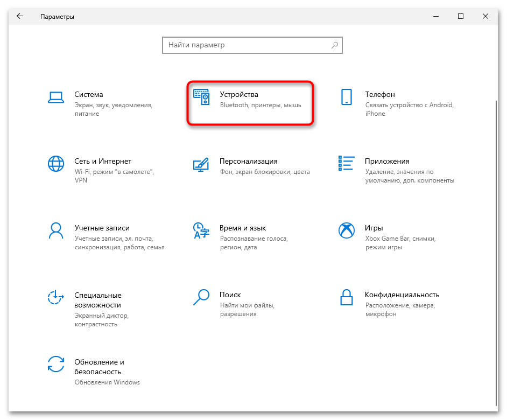Click 'Удаление, значения по умолчанию' description

410,176
